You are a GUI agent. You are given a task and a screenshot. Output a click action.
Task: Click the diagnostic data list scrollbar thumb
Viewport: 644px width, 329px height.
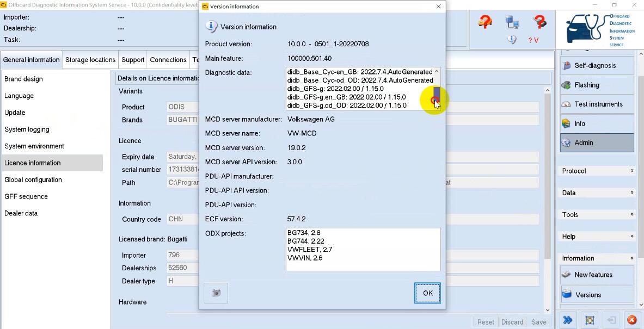pyautogui.click(x=437, y=94)
